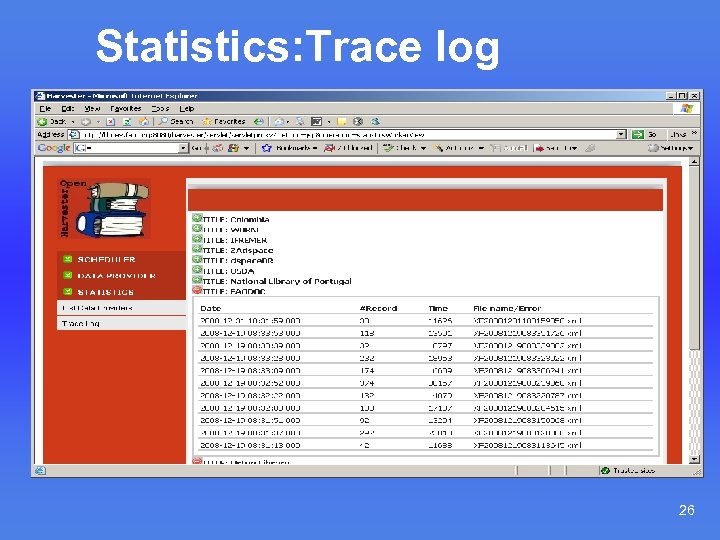Select List Data Providers in the sidebar
This screenshot has width=720, height=540.
[122, 308]
